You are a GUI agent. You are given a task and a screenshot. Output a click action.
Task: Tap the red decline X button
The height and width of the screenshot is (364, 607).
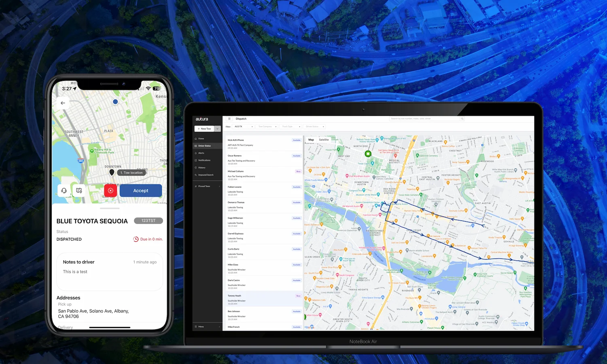tap(110, 190)
